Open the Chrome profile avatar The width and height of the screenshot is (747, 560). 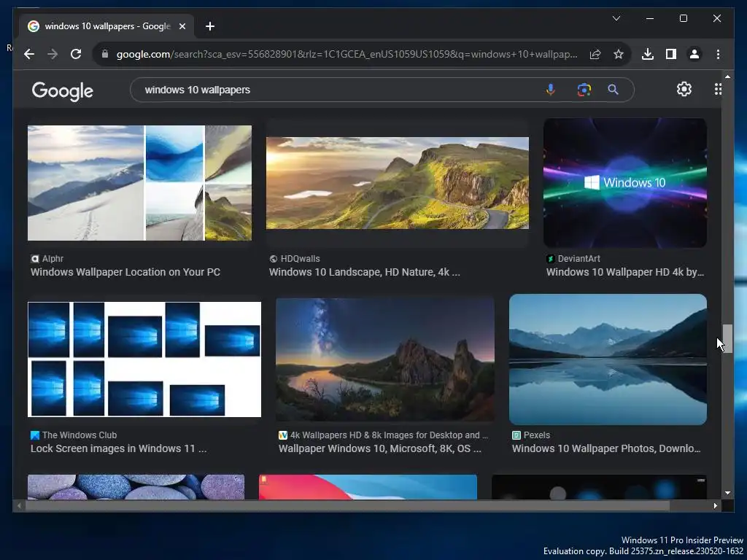694,54
